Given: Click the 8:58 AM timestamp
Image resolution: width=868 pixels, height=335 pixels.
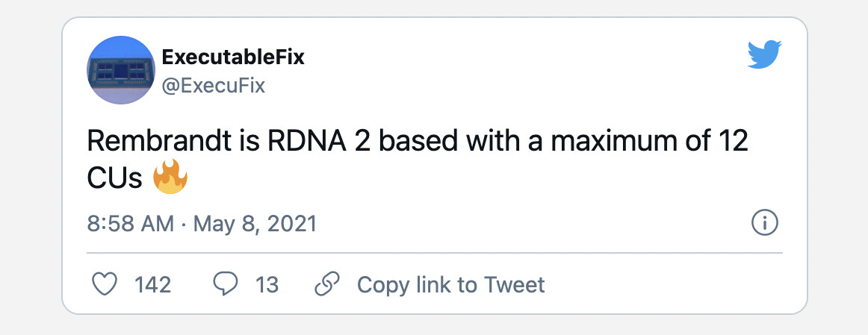Looking at the screenshot, I should point(131,224).
